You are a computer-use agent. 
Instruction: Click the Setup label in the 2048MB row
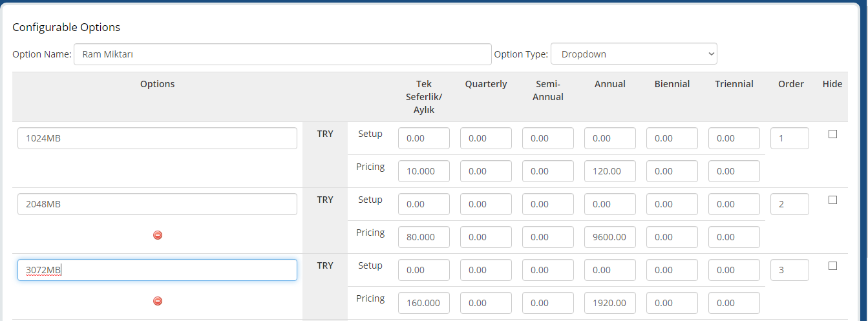click(370, 200)
